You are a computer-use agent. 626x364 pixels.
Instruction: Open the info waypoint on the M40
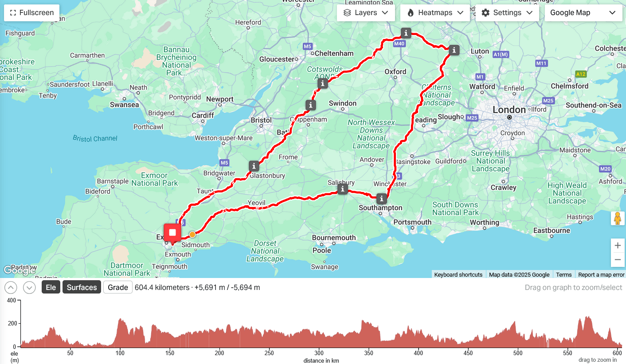(x=406, y=33)
